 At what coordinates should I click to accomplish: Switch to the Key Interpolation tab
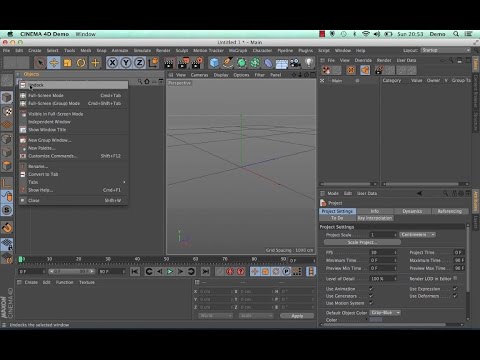coord(375,218)
